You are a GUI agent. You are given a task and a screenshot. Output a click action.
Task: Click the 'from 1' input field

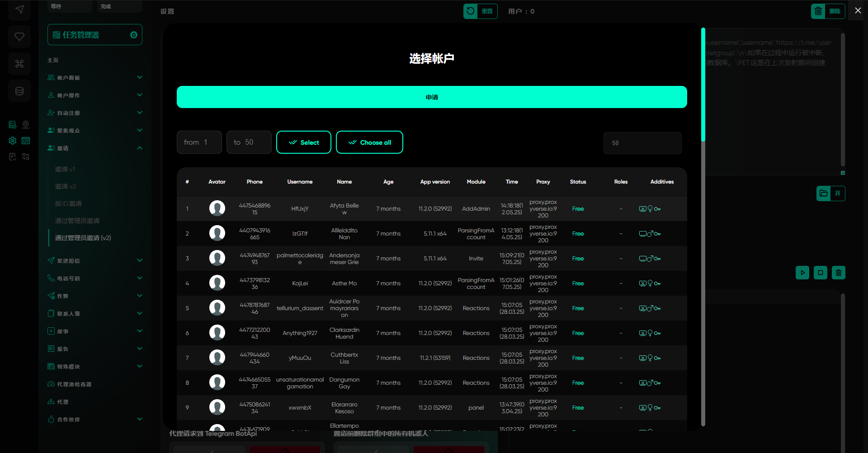[x=199, y=142]
